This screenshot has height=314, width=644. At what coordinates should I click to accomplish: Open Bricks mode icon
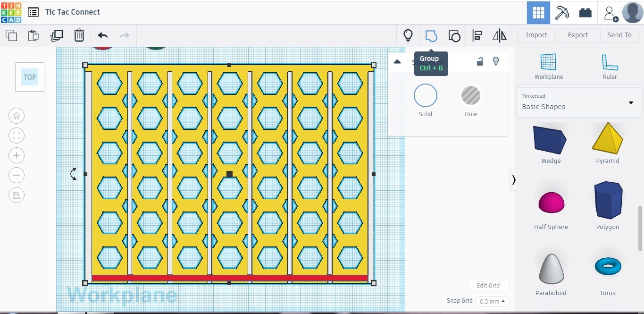(x=585, y=12)
